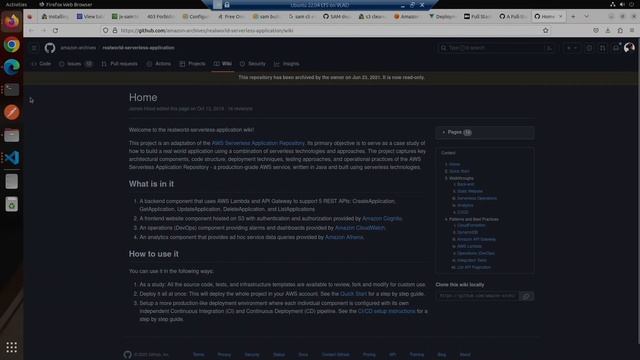The image size is (640, 360).
Task: Open the Actions tab
Action: 159,64
